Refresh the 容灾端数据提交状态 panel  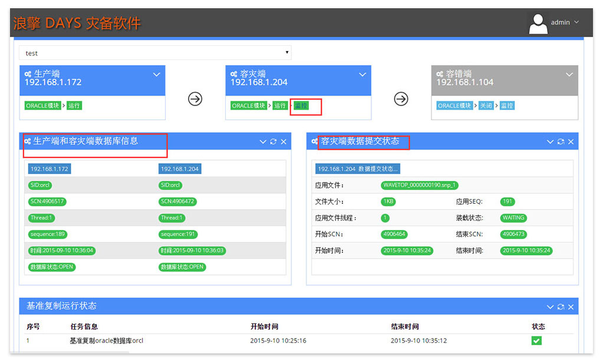pyautogui.click(x=561, y=142)
